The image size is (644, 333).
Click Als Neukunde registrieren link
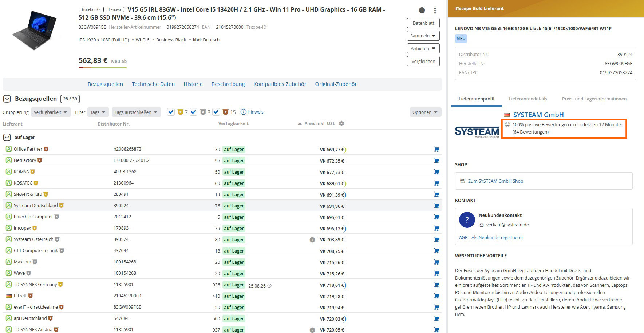[x=498, y=237]
